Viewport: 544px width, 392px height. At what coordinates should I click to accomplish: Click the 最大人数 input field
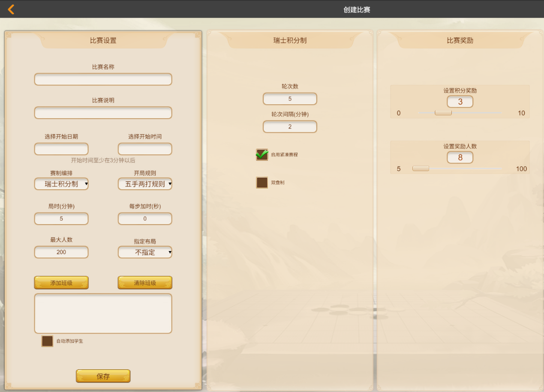tap(61, 252)
